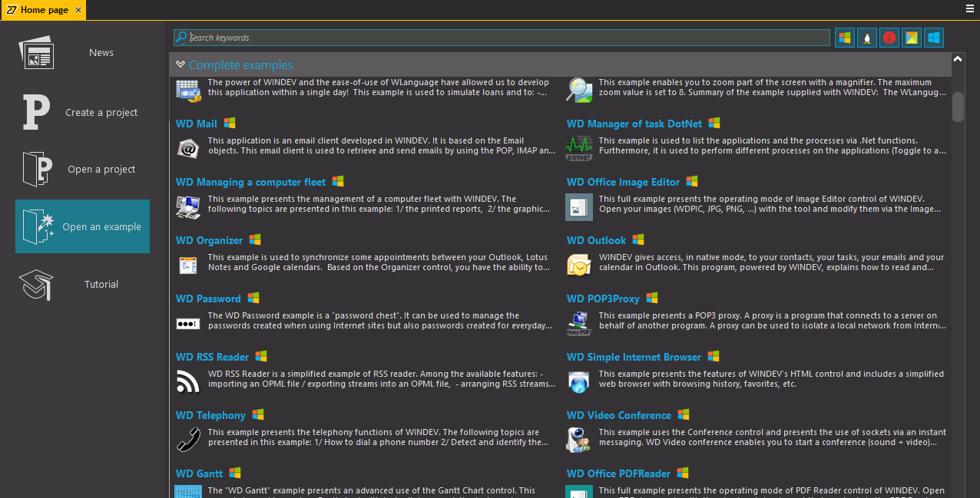980x498 pixels.
Task: Toggle the multicolor triangle pattern platform filter
Action: (912, 38)
